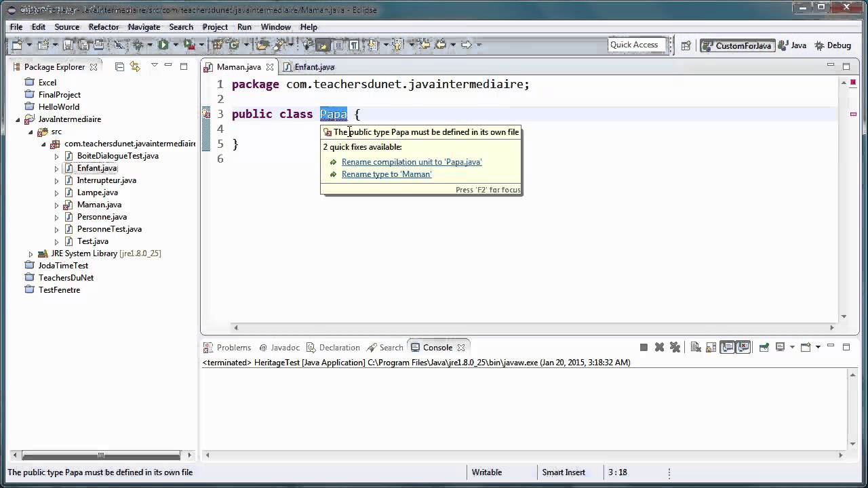Switch to the Enfant.java editor tab
Image resolution: width=868 pixels, height=488 pixels.
[309, 67]
